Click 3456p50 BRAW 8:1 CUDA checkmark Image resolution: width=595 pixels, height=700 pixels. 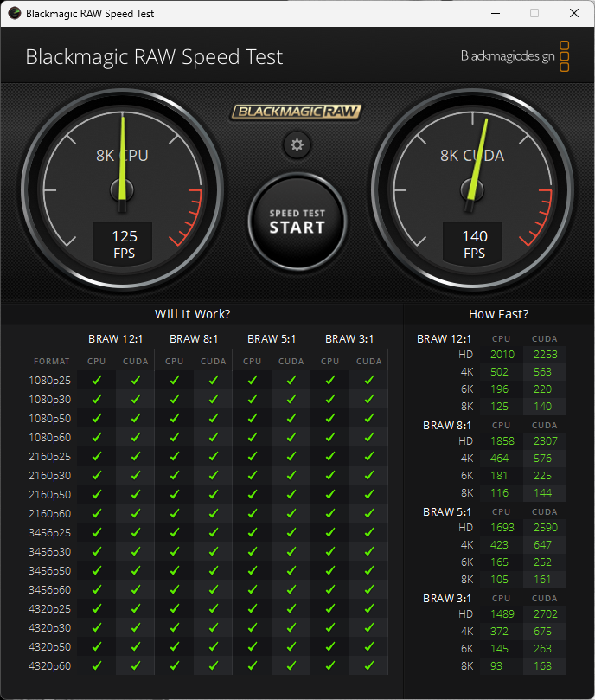pos(214,570)
